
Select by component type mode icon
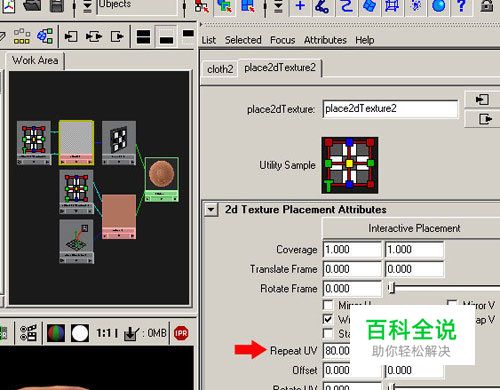[x=248, y=6]
